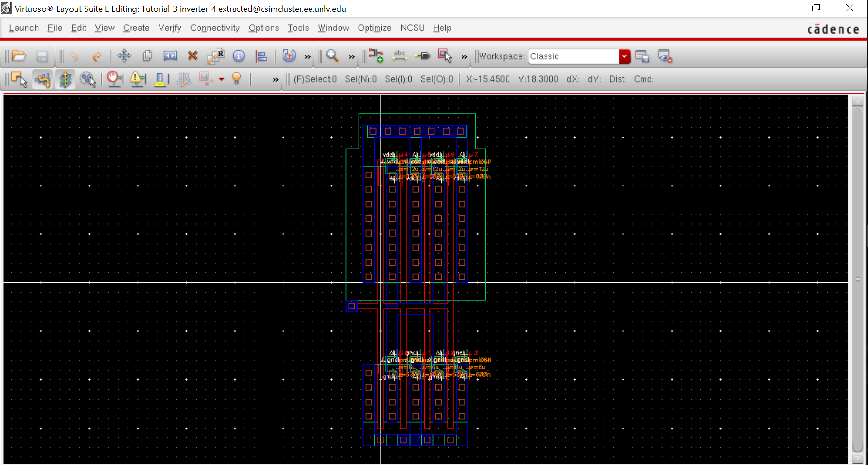Click the vertical scrollbar on canvas
The image size is (868, 465).
tap(858, 279)
